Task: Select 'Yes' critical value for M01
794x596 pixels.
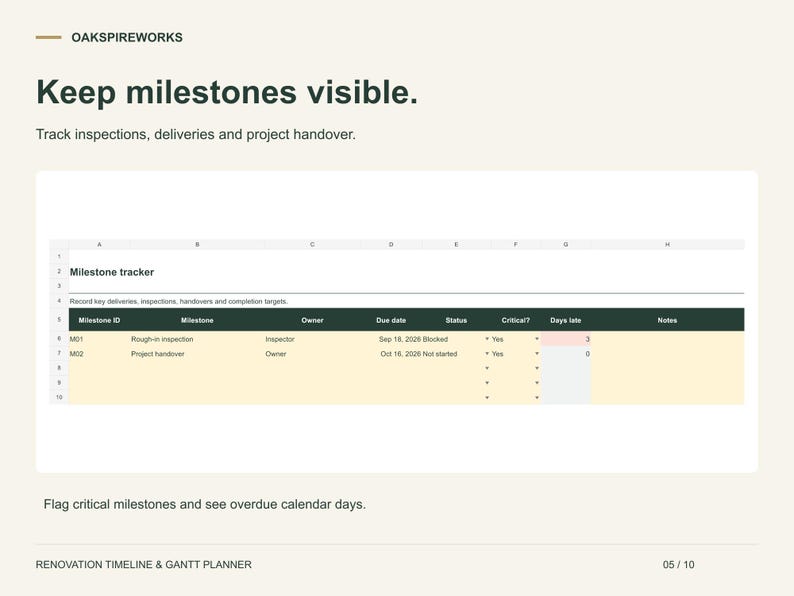Action: (x=515, y=339)
